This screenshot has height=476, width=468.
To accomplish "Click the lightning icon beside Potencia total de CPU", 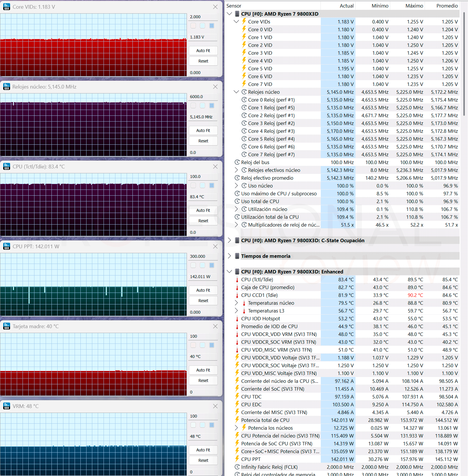I will 237,420.
